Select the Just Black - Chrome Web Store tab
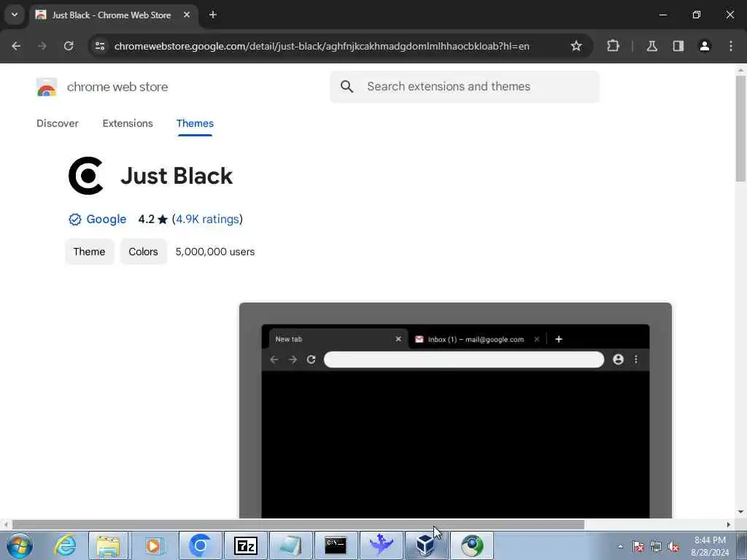Image resolution: width=747 pixels, height=560 pixels. coord(113,15)
